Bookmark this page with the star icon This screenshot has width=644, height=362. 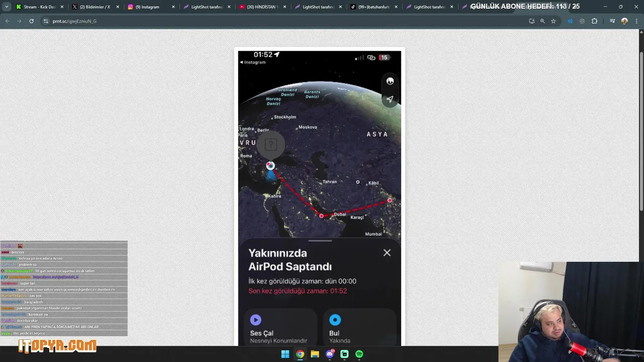click(x=553, y=21)
